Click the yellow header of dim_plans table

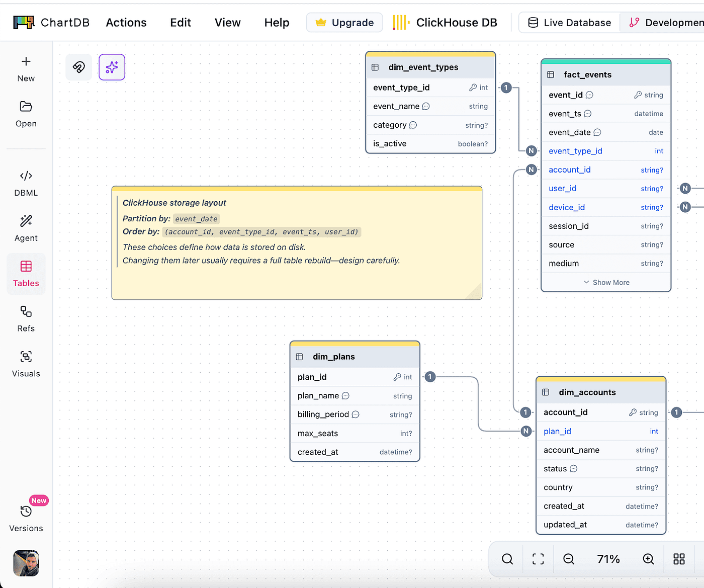[355, 344]
